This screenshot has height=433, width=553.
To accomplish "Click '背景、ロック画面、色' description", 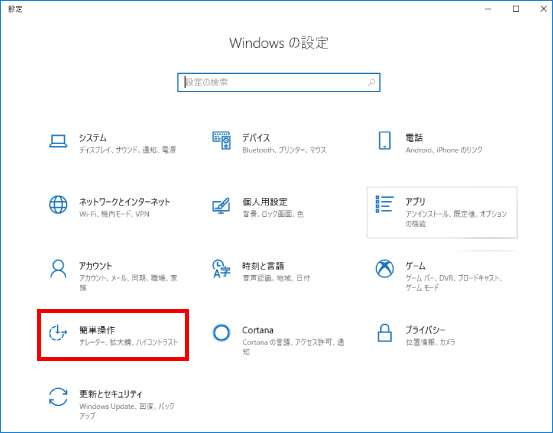I will 273,214.
